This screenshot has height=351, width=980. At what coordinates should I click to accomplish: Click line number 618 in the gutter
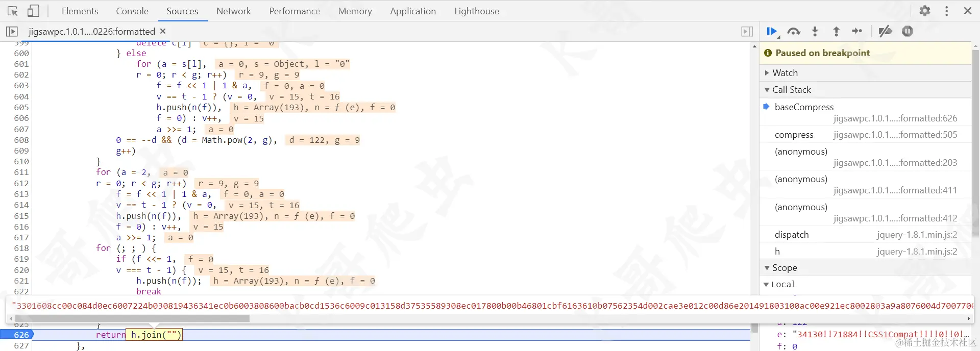coord(21,248)
